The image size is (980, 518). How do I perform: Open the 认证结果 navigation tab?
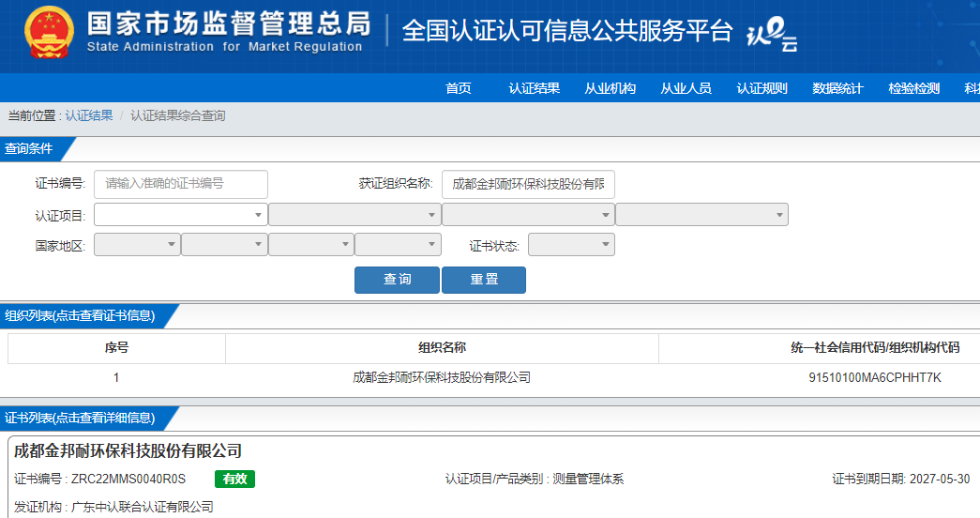(x=534, y=88)
